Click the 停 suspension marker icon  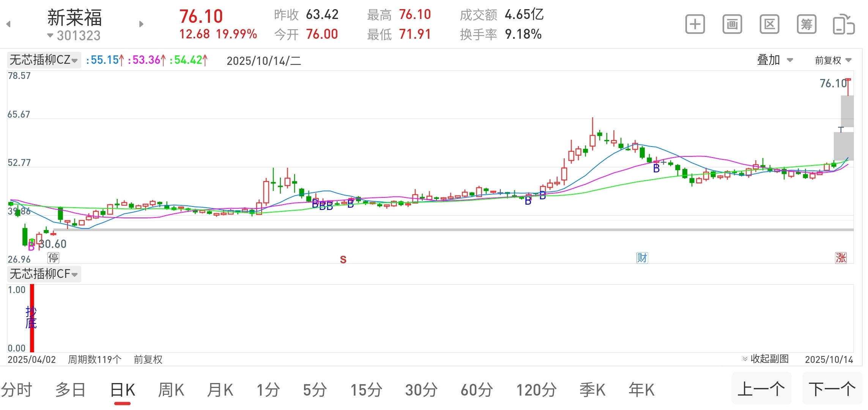53,258
